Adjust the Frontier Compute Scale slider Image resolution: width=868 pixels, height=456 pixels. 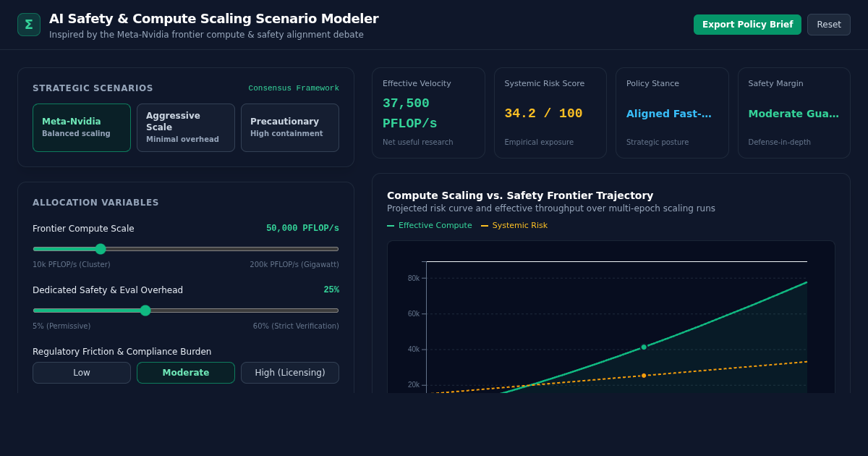[186, 249]
